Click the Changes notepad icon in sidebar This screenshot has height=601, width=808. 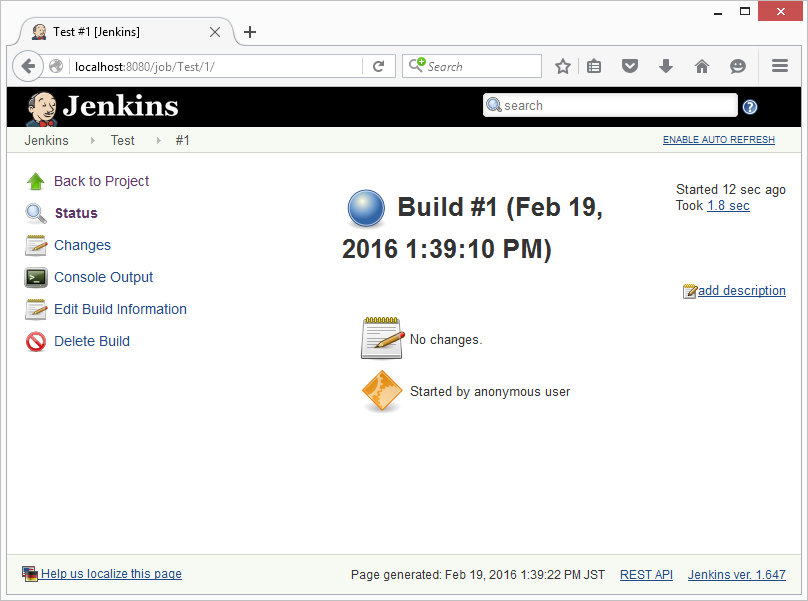[x=36, y=245]
